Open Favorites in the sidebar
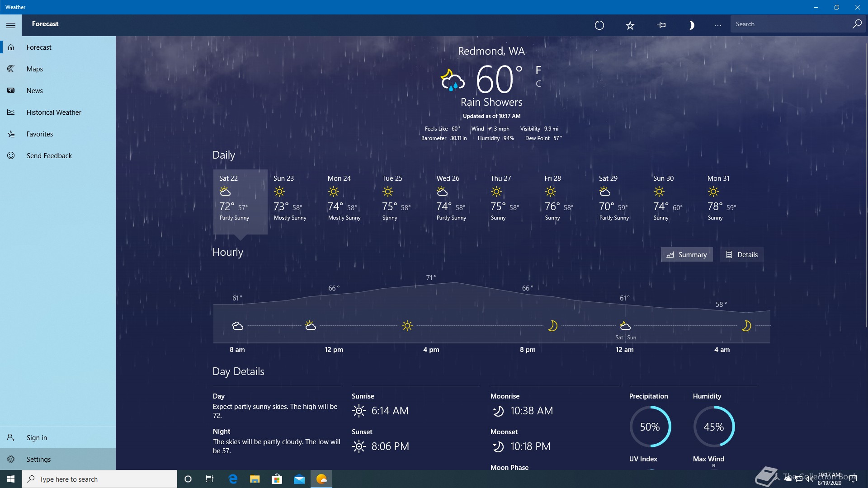Screen dimensions: 868x488 tap(58, 134)
